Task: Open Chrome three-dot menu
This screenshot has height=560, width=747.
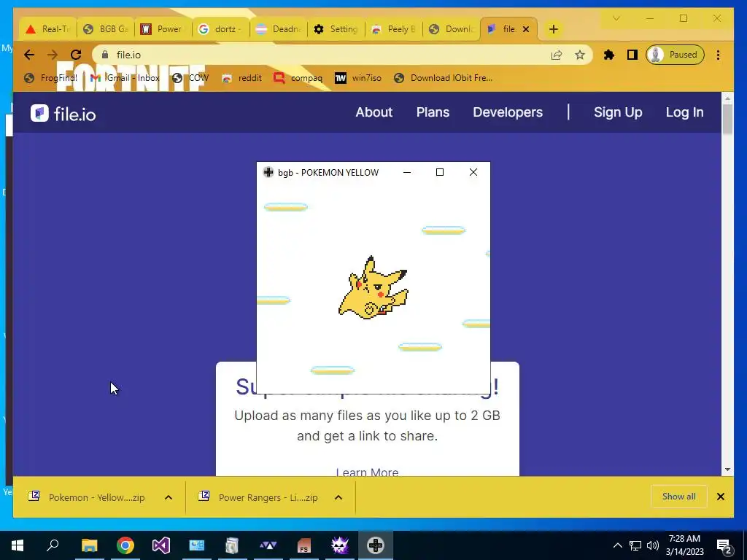Action: point(718,55)
